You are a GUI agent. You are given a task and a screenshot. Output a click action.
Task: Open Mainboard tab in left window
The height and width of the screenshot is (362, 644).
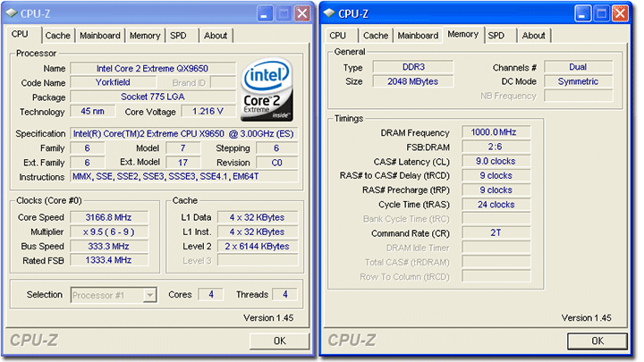[x=100, y=36]
